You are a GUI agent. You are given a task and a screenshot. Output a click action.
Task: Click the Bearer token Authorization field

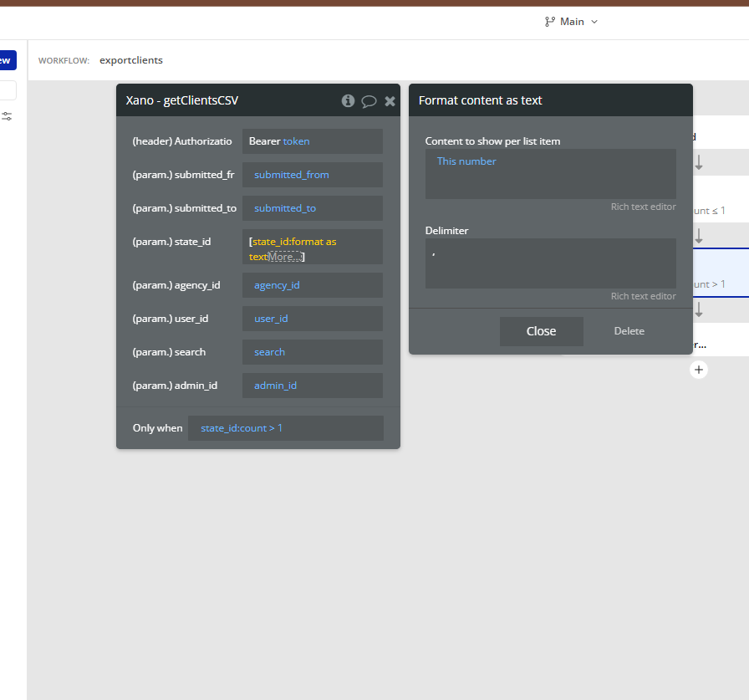(x=313, y=141)
